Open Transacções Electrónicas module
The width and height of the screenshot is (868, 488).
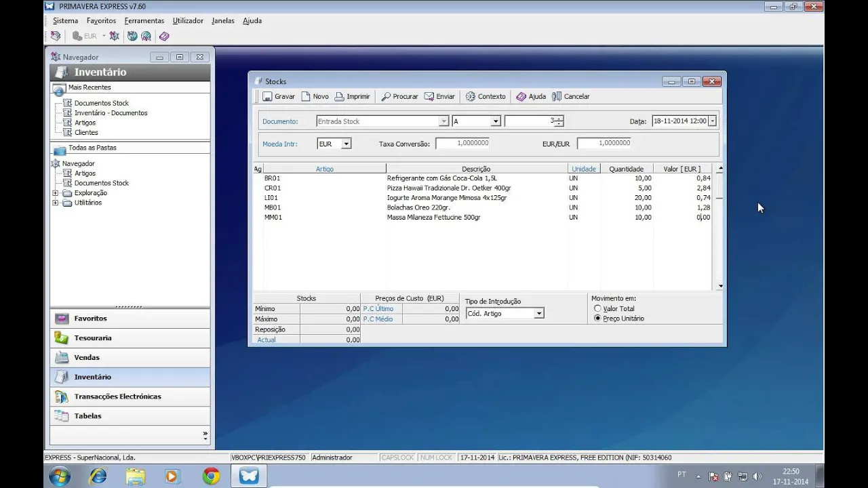click(x=130, y=396)
